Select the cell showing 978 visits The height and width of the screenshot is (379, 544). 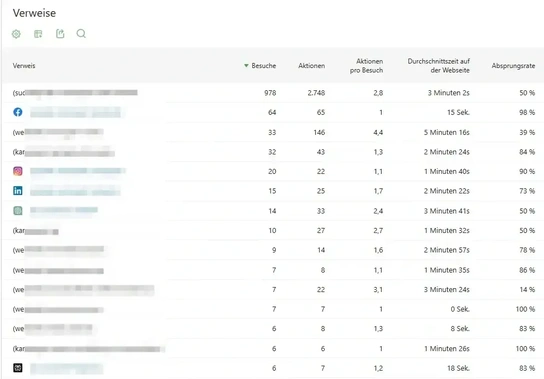(270, 93)
